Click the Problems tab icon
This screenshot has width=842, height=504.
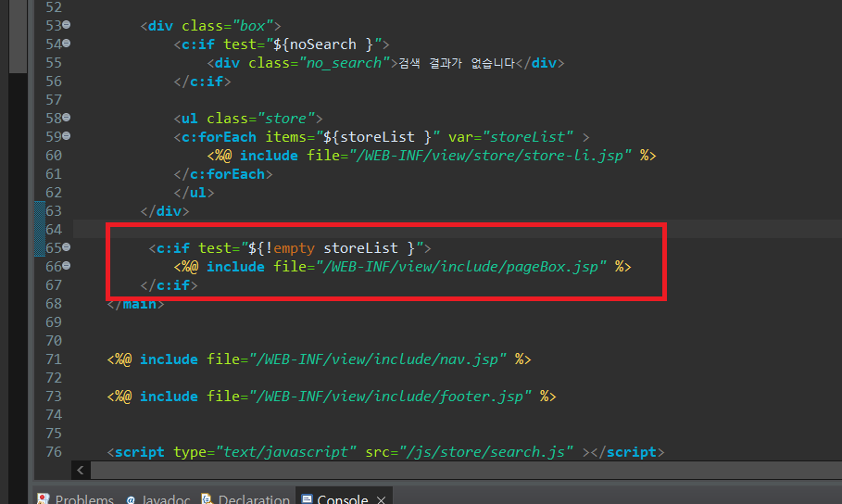tap(44, 498)
